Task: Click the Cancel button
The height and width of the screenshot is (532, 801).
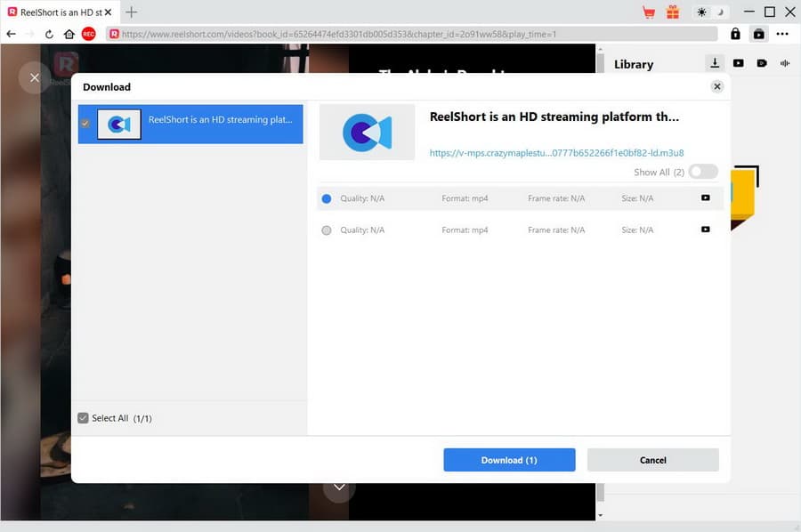Action: click(x=653, y=460)
